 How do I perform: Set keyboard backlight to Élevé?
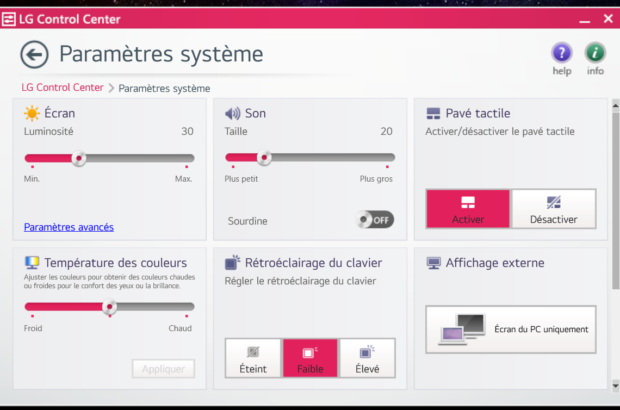pyautogui.click(x=367, y=358)
